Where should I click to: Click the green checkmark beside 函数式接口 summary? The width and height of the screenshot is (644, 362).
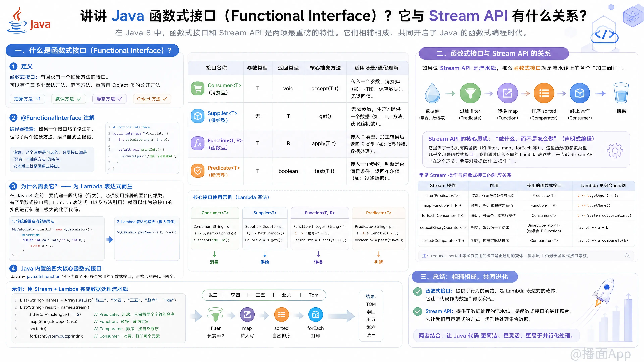click(417, 291)
